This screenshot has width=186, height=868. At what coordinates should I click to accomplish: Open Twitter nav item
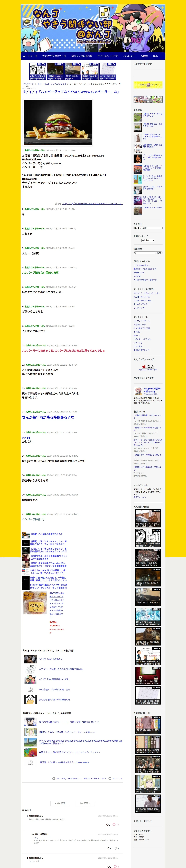[144, 56]
